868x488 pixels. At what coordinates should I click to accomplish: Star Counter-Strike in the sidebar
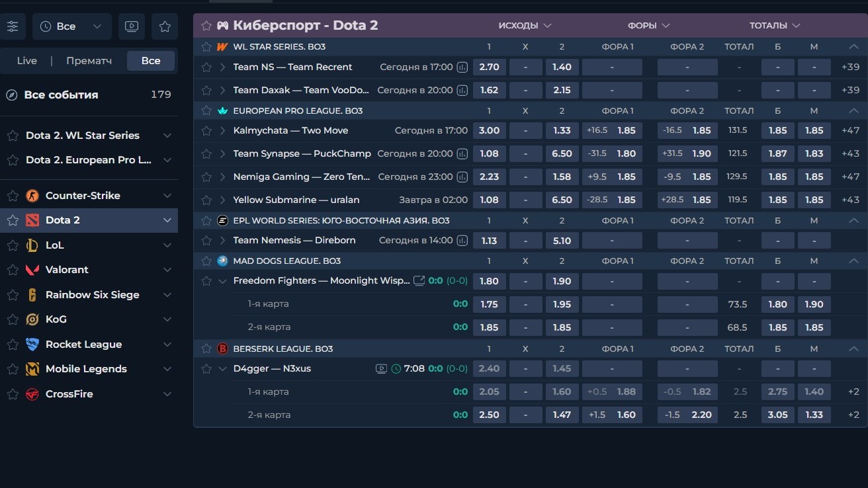tap(13, 196)
